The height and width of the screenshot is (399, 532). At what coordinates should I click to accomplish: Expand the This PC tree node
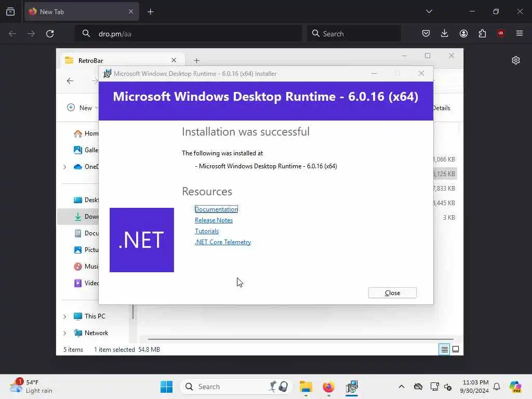pyautogui.click(x=64, y=316)
